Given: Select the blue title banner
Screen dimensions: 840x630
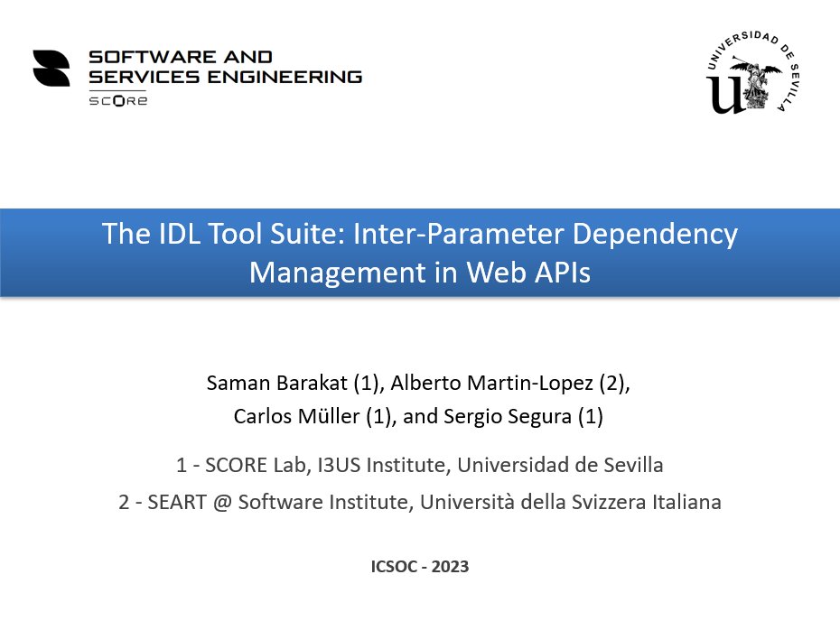Looking at the screenshot, I should click(x=420, y=252).
